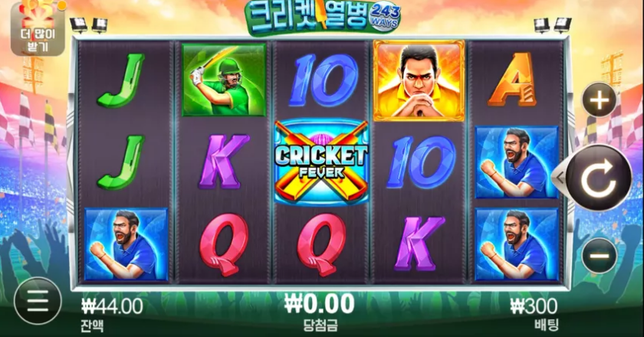Click the yellow jersey player symbol

[419, 81]
